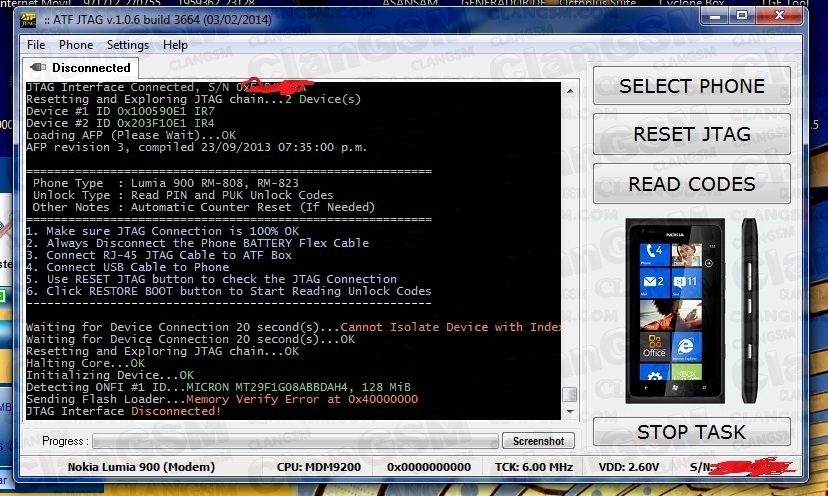Click 'Initializing Device...OK' log line

click(x=110, y=375)
